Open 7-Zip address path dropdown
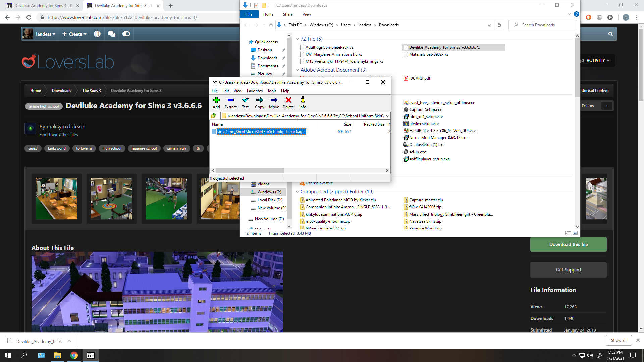Viewport: 644px width, 362px height. point(387,116)
